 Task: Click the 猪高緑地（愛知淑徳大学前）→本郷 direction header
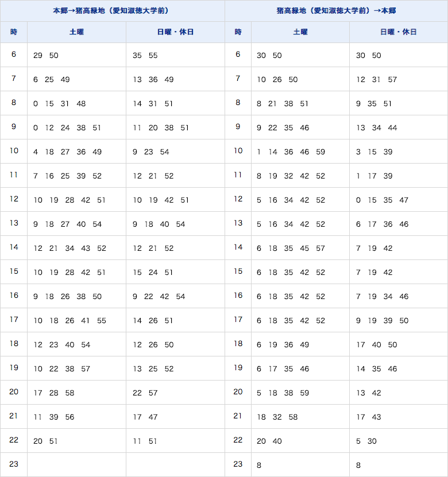click(336, 10)
